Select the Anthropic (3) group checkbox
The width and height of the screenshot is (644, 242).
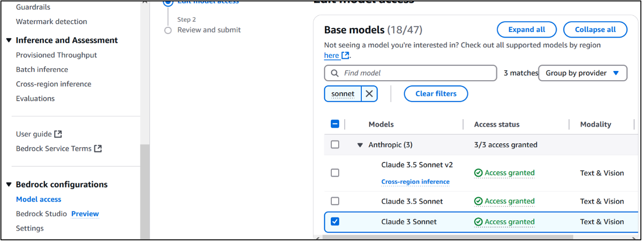point(335,145)
